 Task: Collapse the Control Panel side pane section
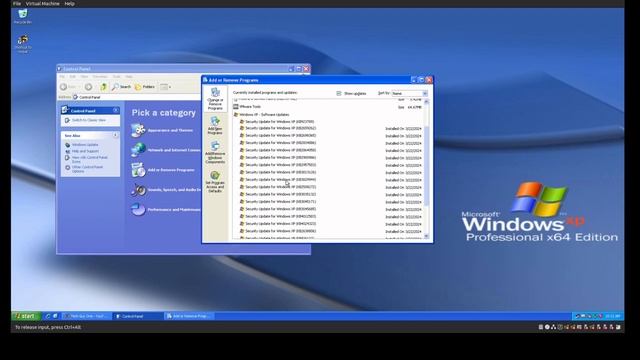click(116, 110)
